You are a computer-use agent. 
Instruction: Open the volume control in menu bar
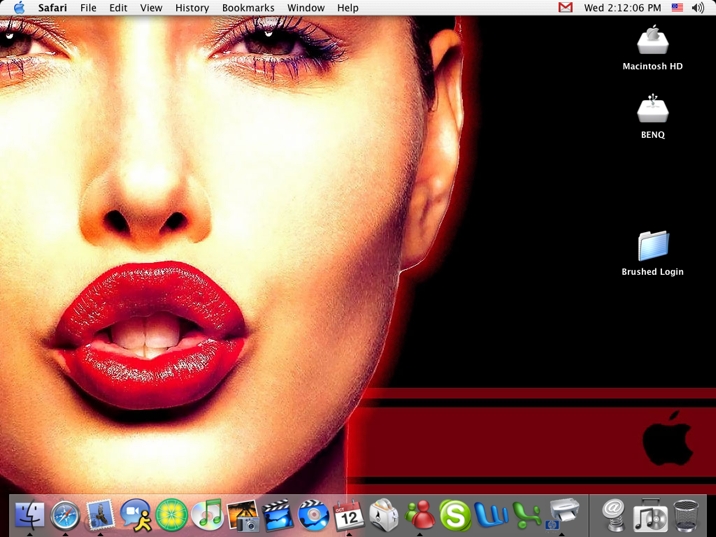coord(697,8)
